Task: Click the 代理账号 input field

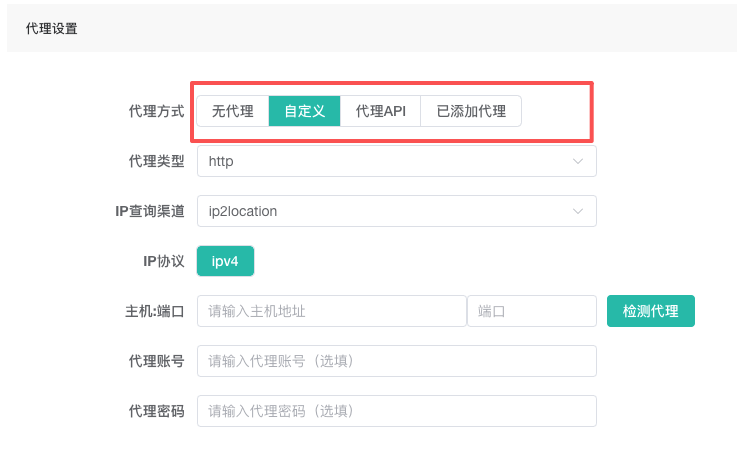Action: (x=396, y=361)
